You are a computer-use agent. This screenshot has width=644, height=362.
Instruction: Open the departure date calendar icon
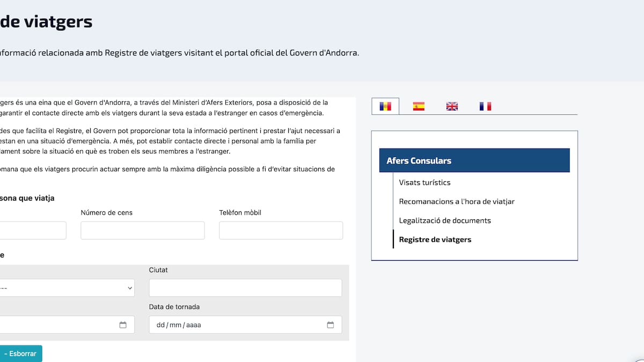(123, 325)
